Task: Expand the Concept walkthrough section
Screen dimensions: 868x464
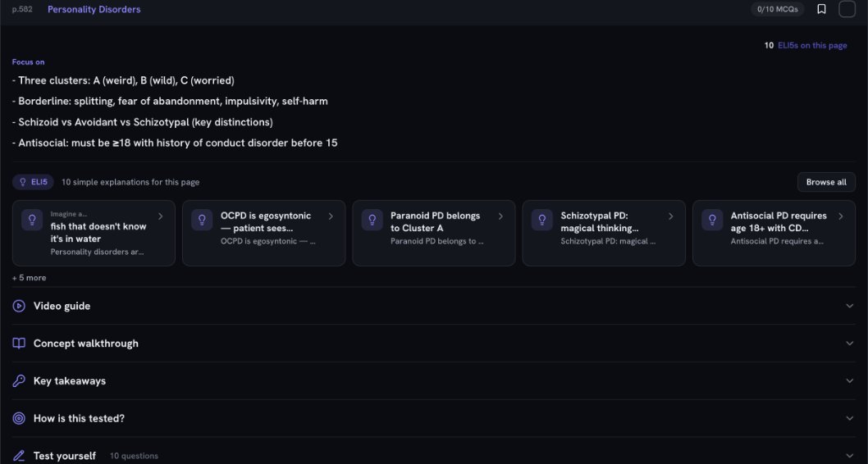Action: [433, 343]
